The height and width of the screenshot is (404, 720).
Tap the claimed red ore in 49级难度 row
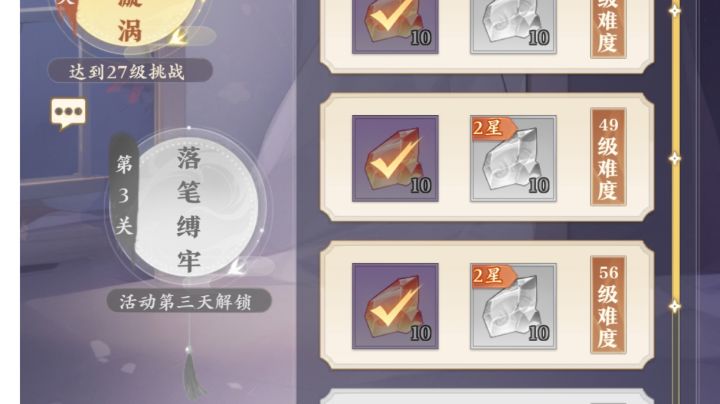click(395, 158)
